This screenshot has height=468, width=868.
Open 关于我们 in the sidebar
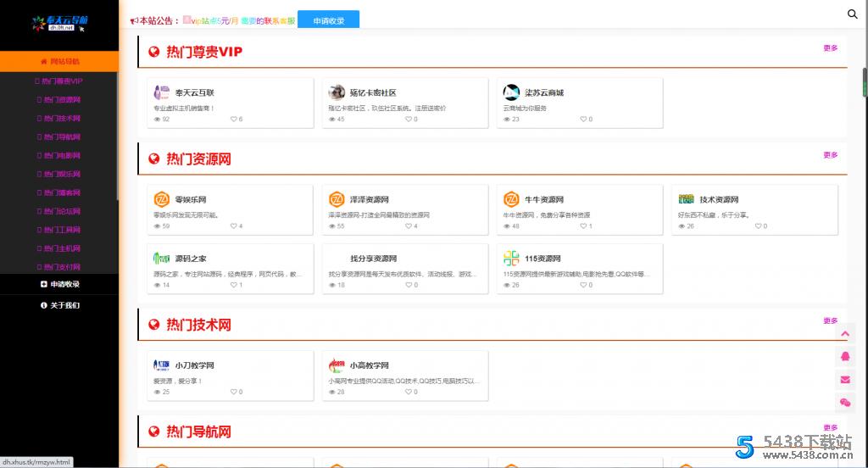[59, 305]
